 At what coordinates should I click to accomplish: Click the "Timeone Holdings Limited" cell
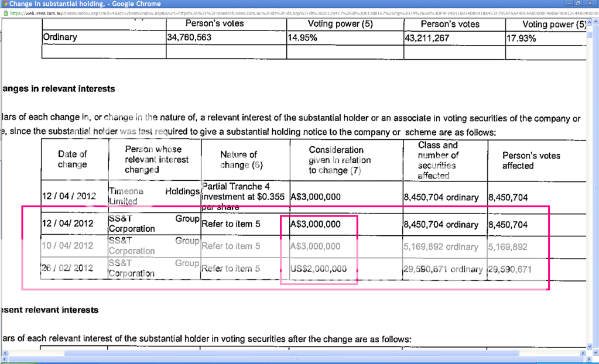pos(155,196)
